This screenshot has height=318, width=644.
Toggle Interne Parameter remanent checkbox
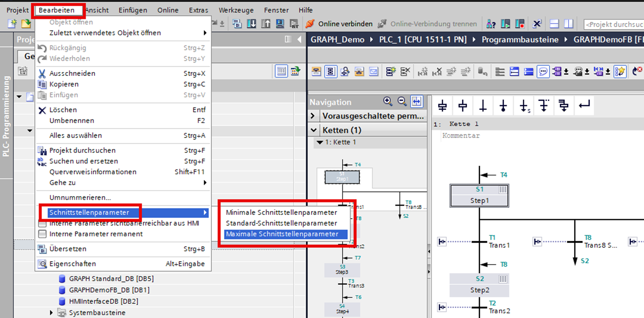(42, 234)
